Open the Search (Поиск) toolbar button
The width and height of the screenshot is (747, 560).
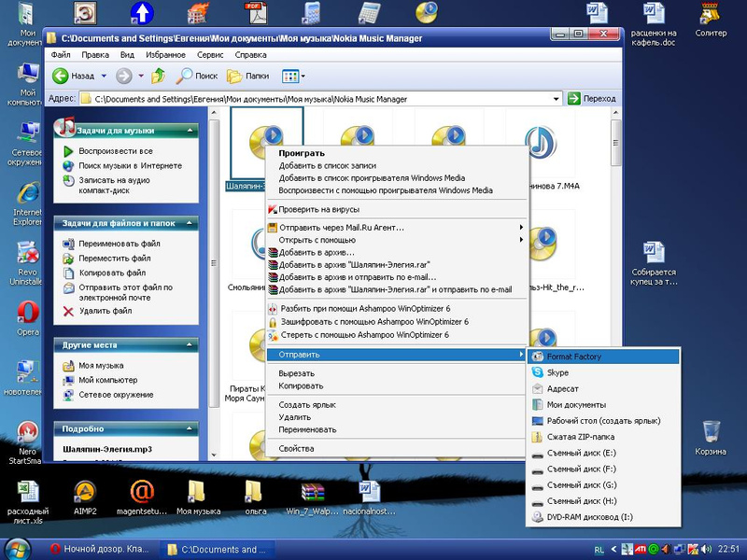point(197,76)
